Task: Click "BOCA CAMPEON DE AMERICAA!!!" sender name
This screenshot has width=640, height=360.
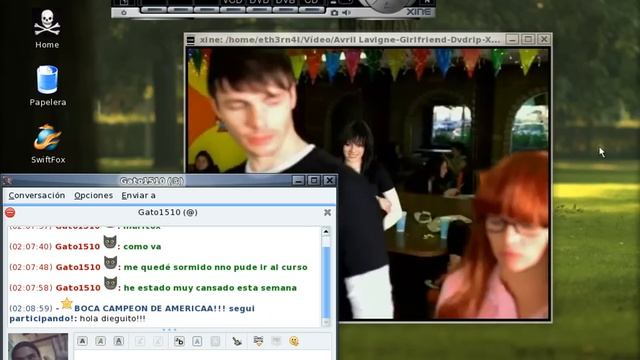Action: [150, 309]
